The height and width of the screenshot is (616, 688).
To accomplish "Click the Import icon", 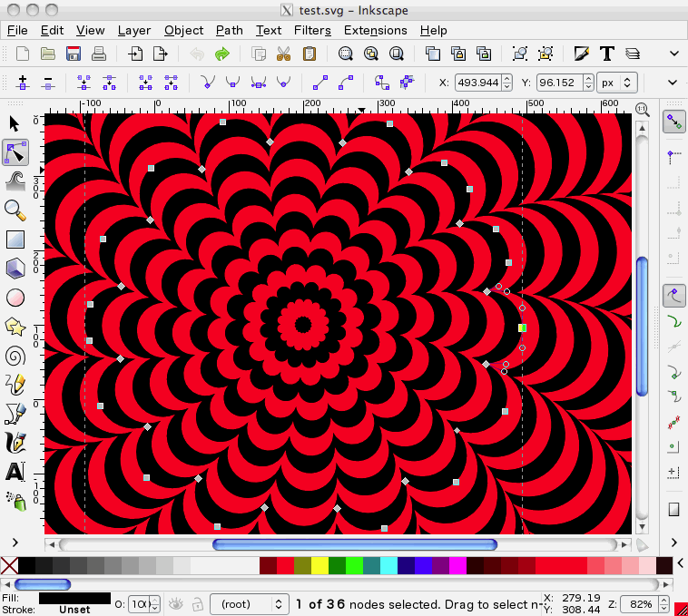I will pyautogui.click(x=135, y=54).
